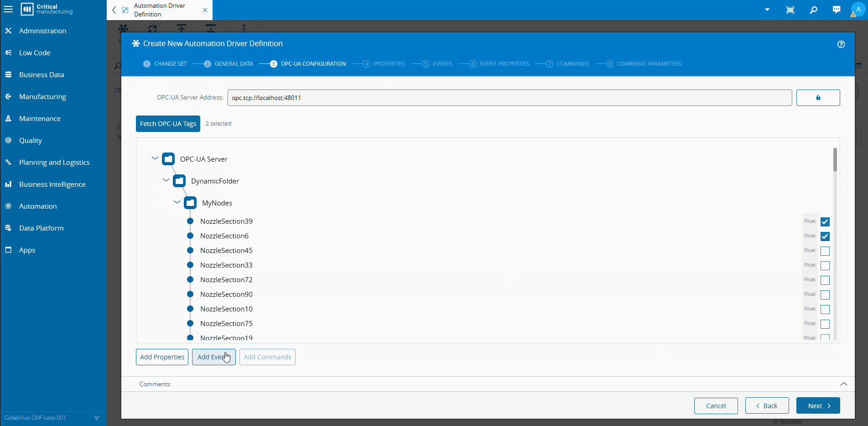The image size is (868, 426).
Task: Click the Data Platform icon
Action: [x=8, y=228]
